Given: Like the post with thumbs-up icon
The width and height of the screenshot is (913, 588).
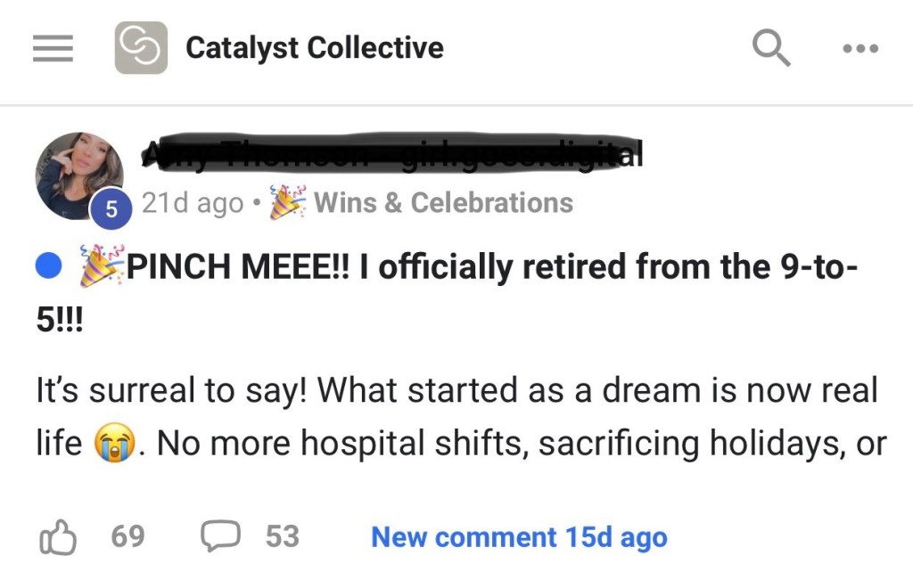Looking at the screenshot, I should (x=58, y=537).
